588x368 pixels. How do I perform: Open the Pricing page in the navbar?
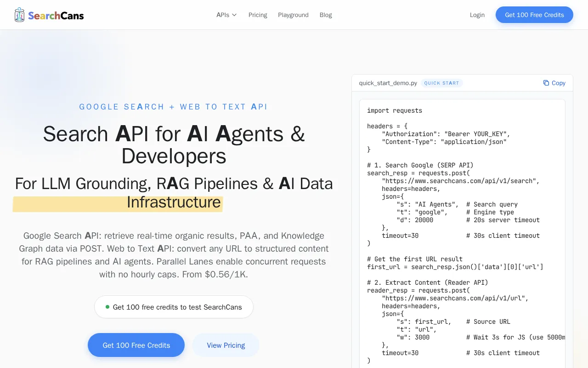coord(258,15)
